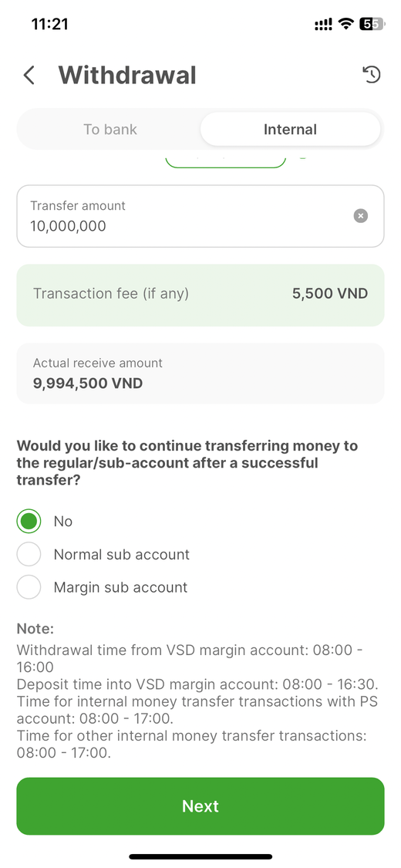Tap the 'Withdrawal' page title

[x=127, y=76]
